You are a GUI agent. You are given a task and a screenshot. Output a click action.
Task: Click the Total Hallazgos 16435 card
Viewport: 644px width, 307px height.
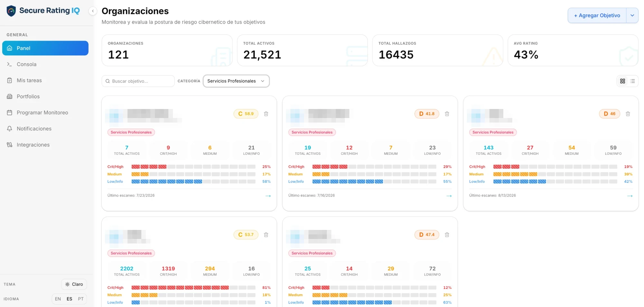click(x=438, y=50)
